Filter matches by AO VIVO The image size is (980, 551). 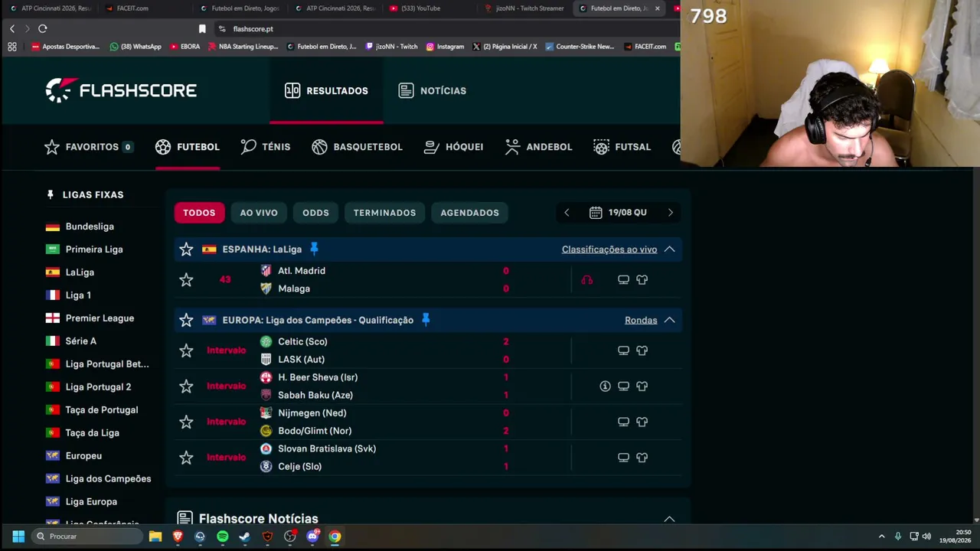[259, 213]
